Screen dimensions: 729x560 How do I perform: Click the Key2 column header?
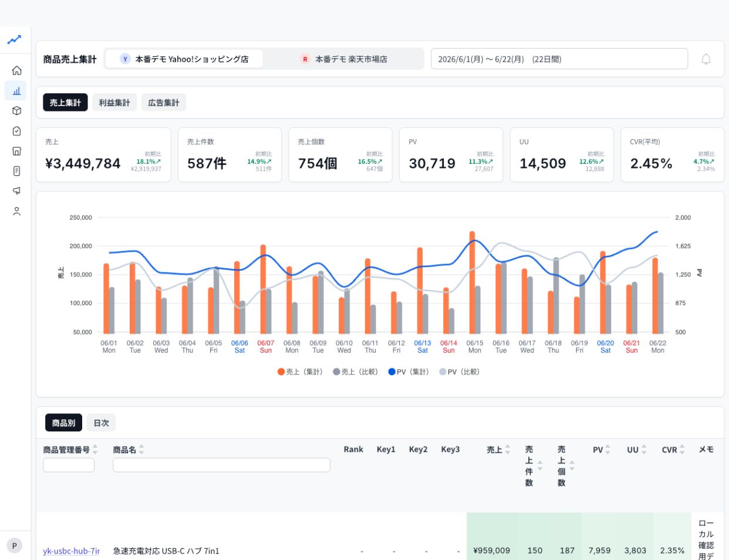point(418,449)
